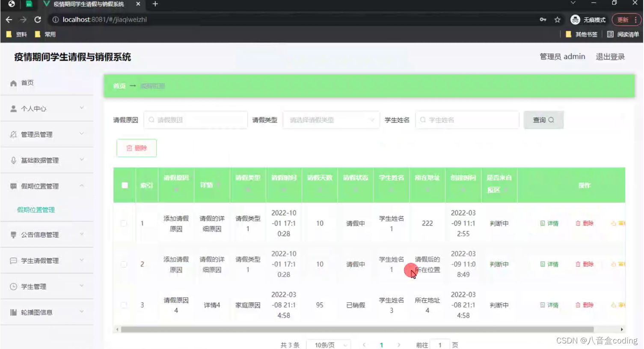The image size is (644, 349).
Task: Click 删除 for row 3
Action: [x=585, y=305]
